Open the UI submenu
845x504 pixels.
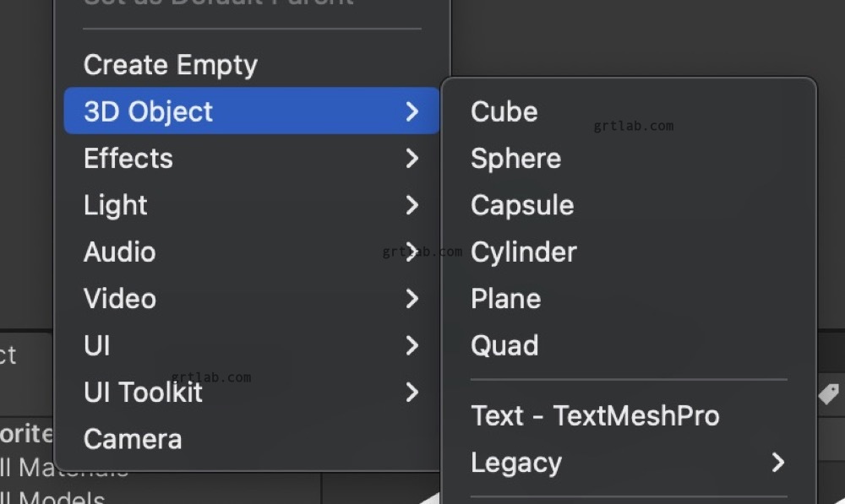413,344
